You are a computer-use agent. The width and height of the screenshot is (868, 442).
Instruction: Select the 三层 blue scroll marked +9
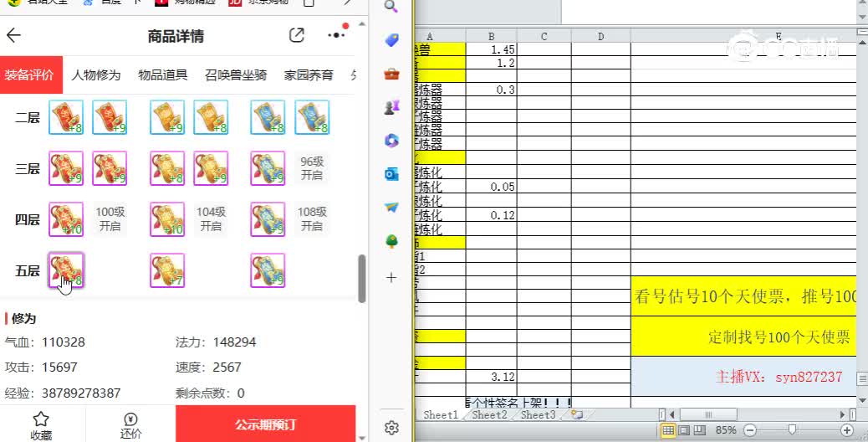(x=268, y=167)
